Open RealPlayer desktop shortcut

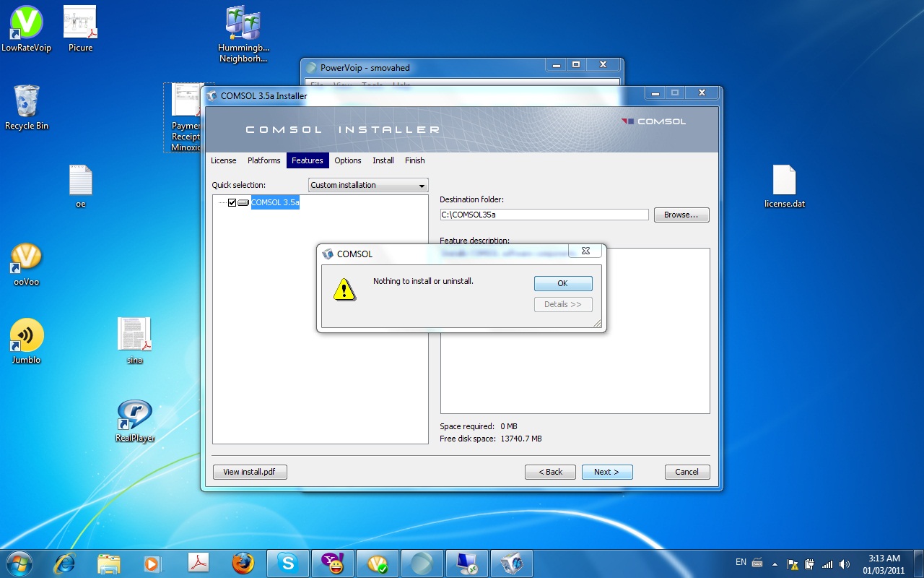(x=135, y=420)
